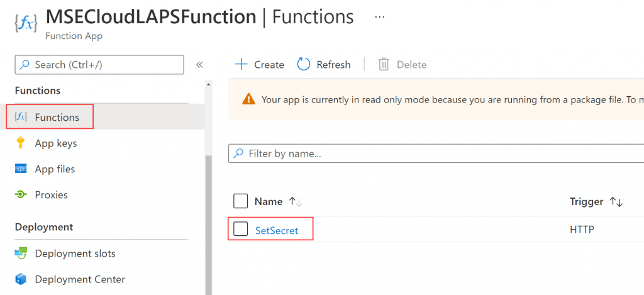This screenshot has height=295, width=644.
Task: Click the Functions fx sidebar icon
Action: 21,117
